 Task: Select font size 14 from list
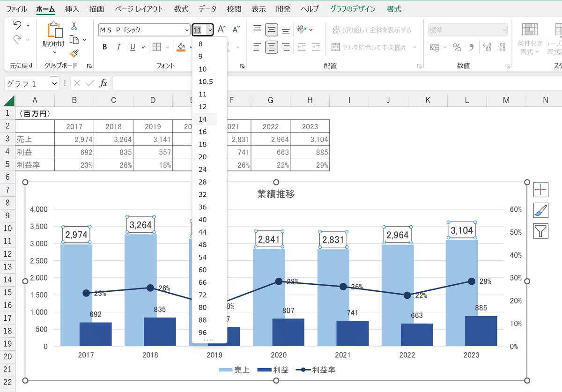click(205, 119)
